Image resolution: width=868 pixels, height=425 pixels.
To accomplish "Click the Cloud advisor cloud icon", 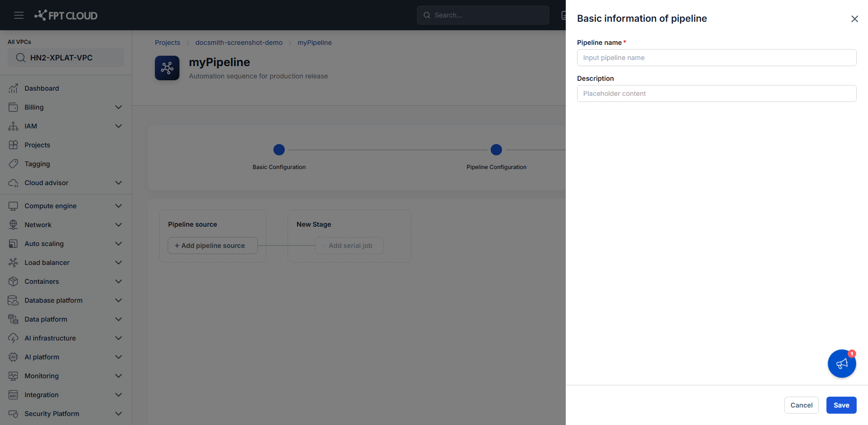I will [13, 183].
